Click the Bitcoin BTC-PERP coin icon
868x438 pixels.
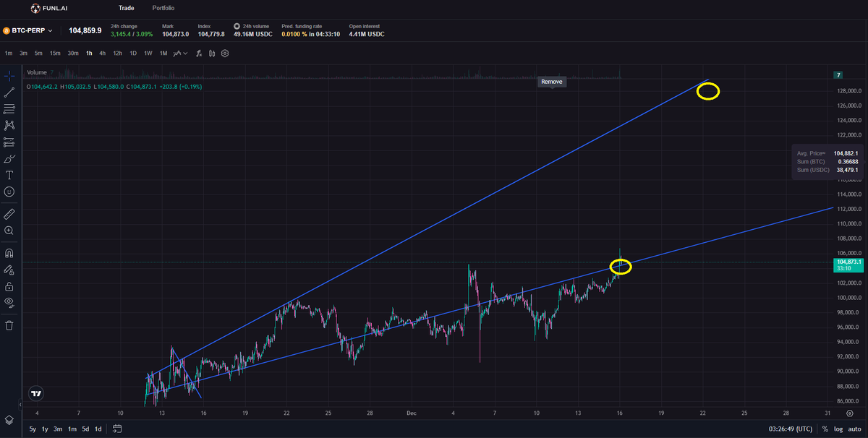click(6, 31)
